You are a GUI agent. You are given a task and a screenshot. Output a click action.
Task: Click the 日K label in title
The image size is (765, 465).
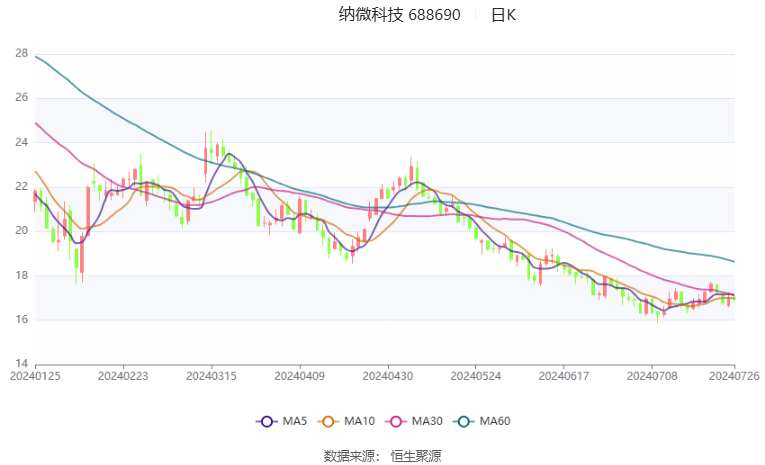tap(503, 15)
